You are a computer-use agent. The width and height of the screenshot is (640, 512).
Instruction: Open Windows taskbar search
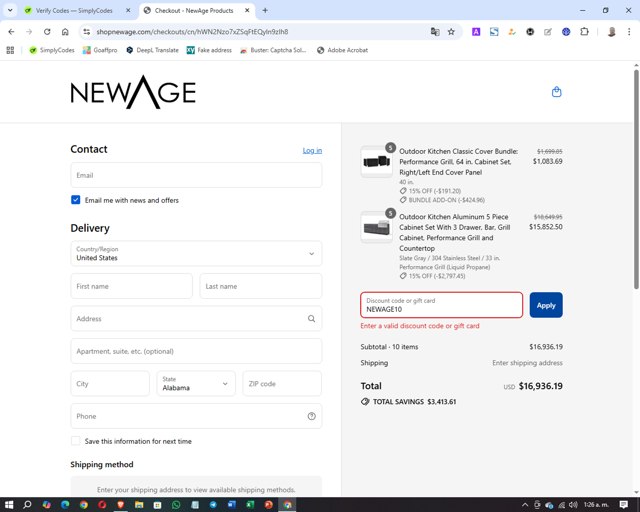click(x=27, y=505)
